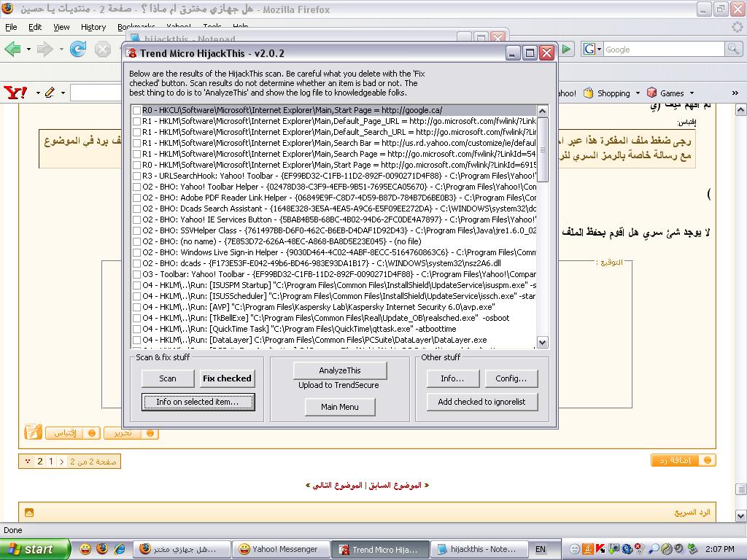
Task: Select the O2 BHO Dcads Search Assistant checkbox
Action: [x=136, y=209]
